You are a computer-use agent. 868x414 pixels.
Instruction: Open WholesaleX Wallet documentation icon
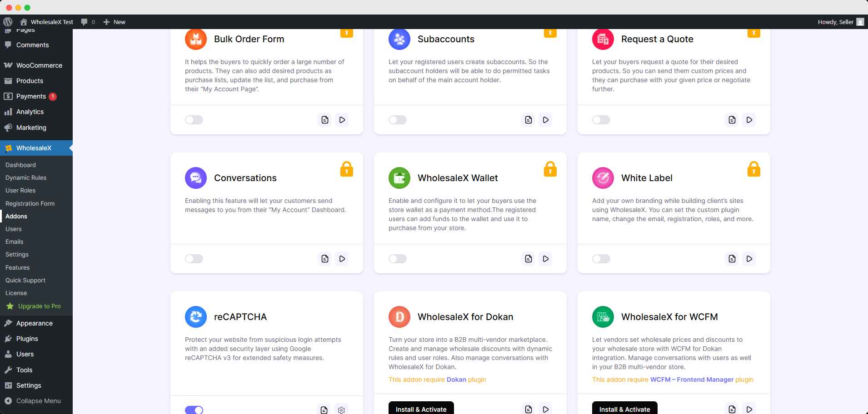pos(529,259)
